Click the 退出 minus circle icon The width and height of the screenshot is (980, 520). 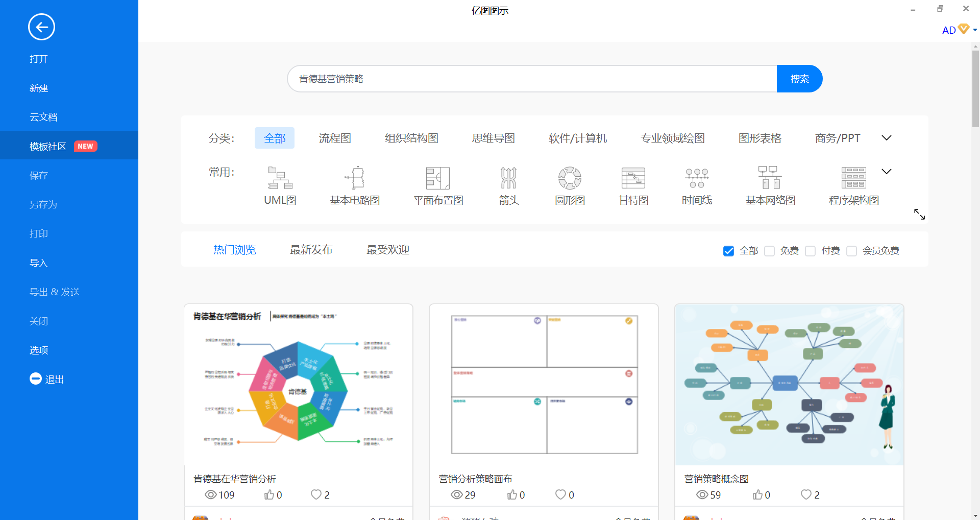pyautogui.click(x=36, y=379)
